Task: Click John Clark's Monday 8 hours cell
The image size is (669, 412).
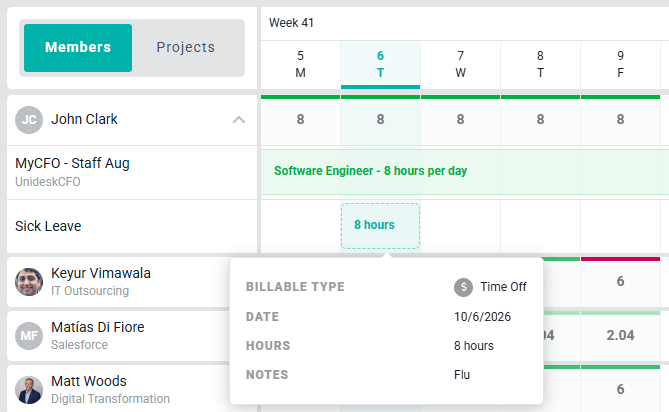Action: (x=300, y=120)
